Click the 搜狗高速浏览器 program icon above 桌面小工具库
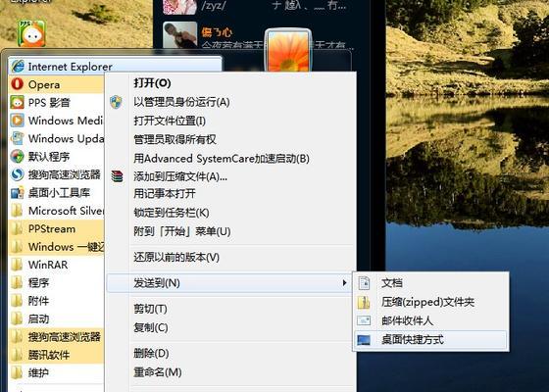This screenshot has width=549, height=392. coord(17,174)
